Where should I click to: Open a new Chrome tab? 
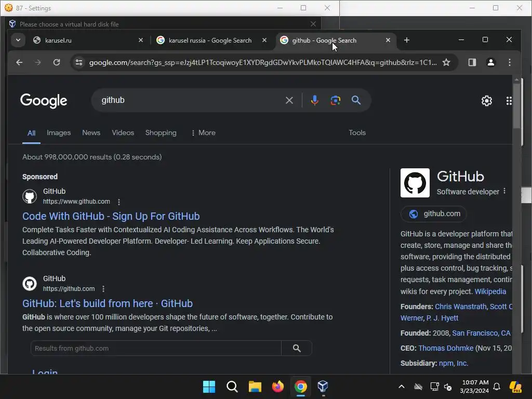click(x=406, y=41)
